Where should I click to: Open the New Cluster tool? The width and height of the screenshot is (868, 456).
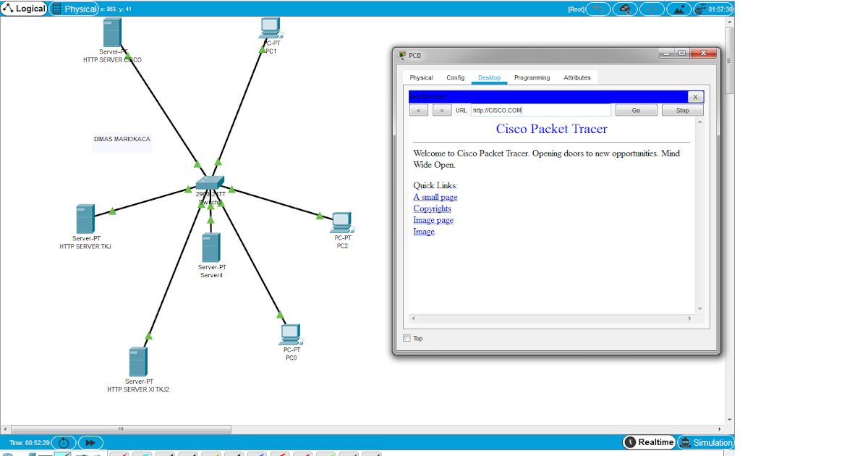[624, 9]
